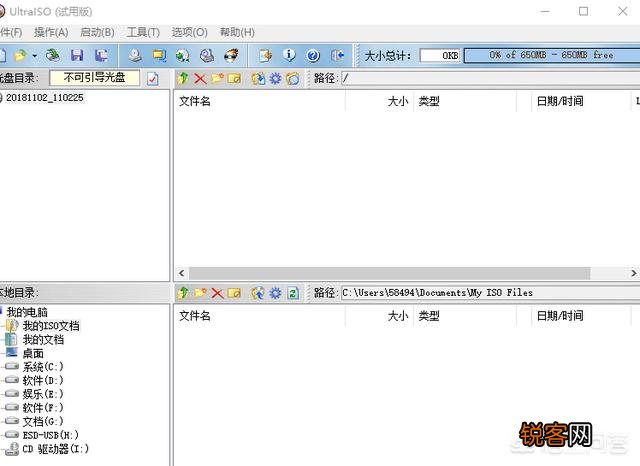
Task: Go up one level in the local pane
Action: 183,293
